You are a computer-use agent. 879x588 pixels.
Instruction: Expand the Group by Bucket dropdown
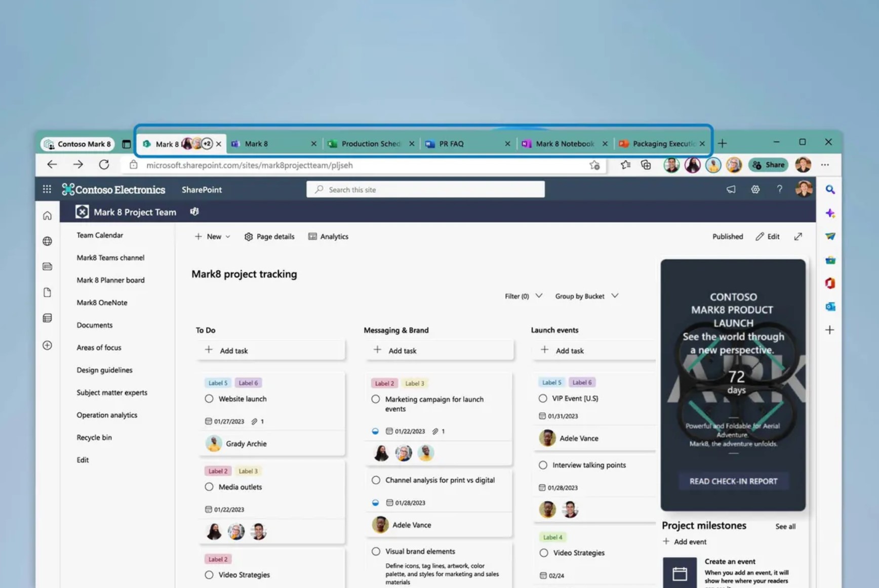tap(586, 296)
